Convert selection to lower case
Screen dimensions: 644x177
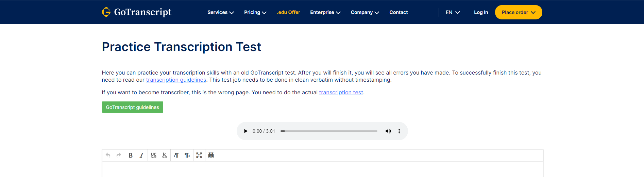click(165, 155)
